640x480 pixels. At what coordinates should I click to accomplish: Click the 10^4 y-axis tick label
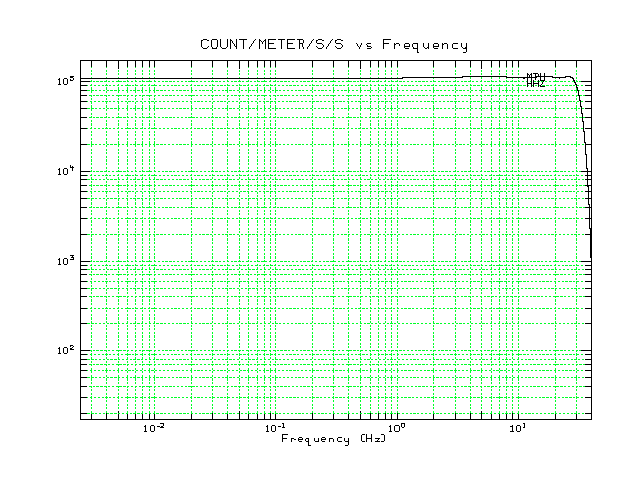pyautogui.click(x=66, y=171)
